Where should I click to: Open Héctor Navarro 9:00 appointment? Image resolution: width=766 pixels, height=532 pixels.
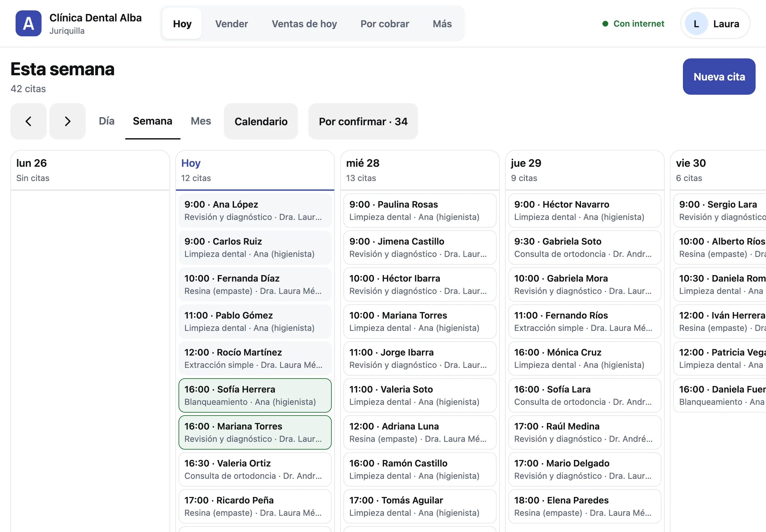pyautogui.click(x=585, y=211)
